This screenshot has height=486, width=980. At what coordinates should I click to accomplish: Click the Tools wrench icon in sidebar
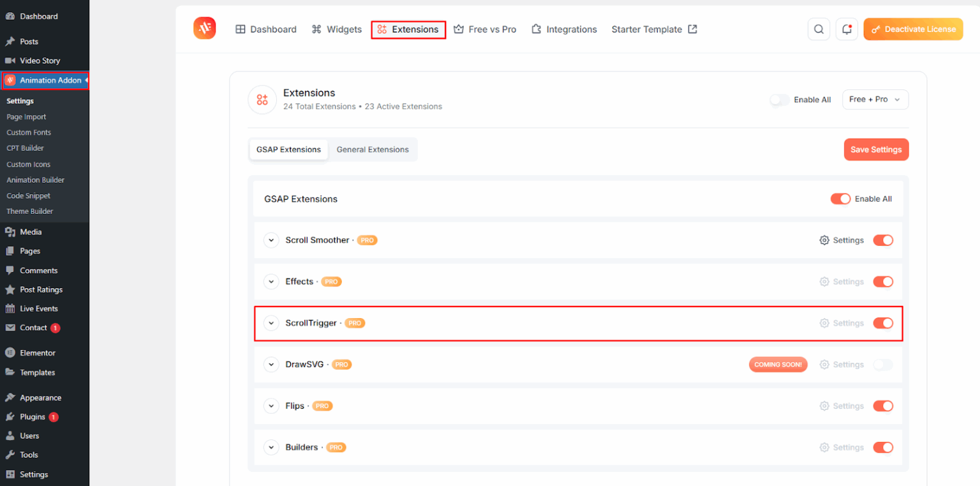tap(10, 455)
